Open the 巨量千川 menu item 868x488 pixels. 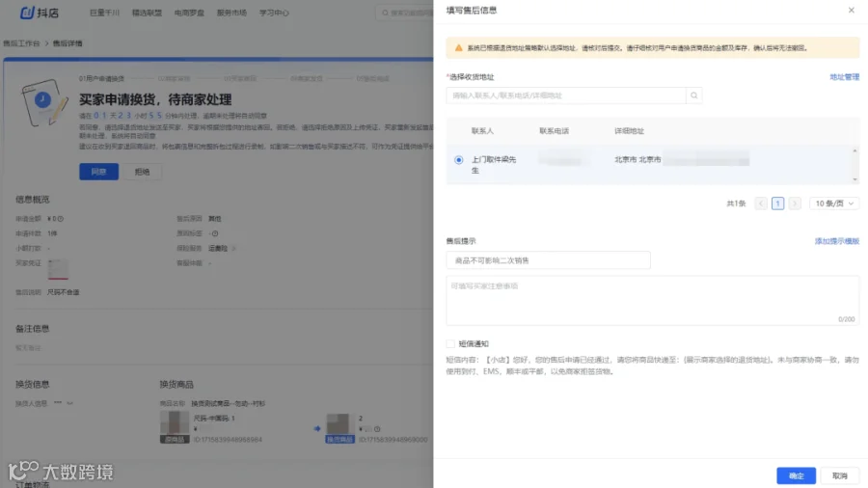(x=104, y=13)
